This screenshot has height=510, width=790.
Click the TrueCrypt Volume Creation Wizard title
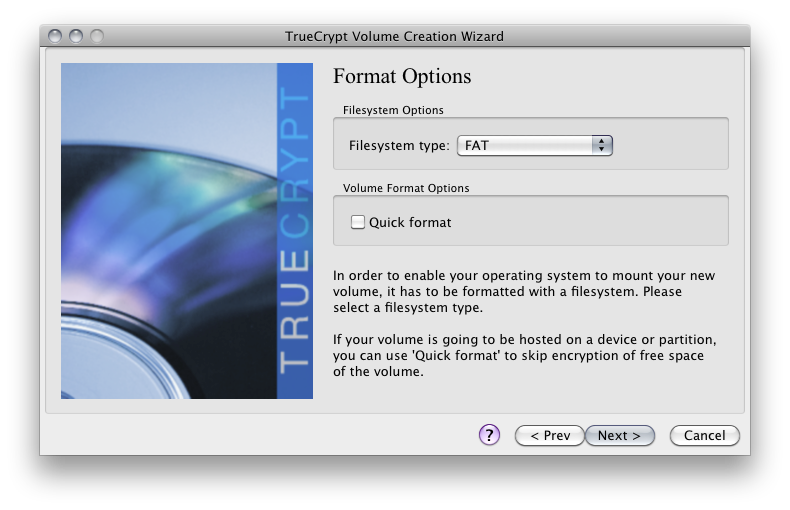point(394,36)
